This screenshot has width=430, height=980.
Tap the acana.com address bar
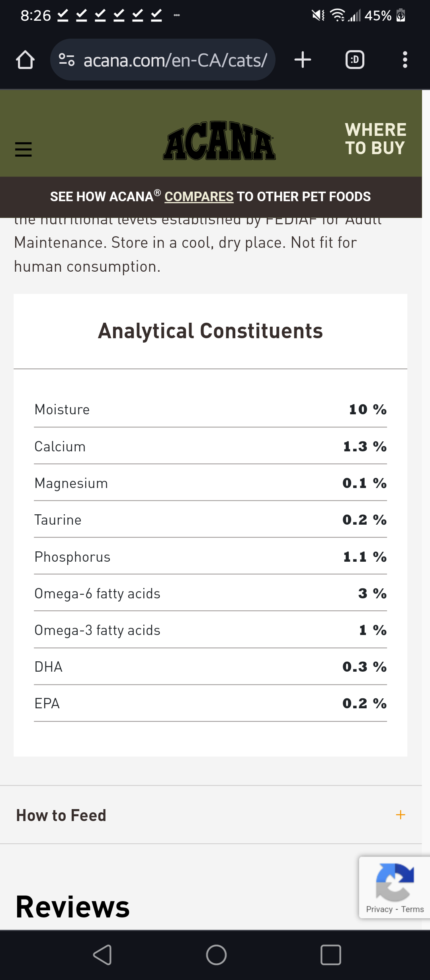pyautogui.click(x=175, y=60)
